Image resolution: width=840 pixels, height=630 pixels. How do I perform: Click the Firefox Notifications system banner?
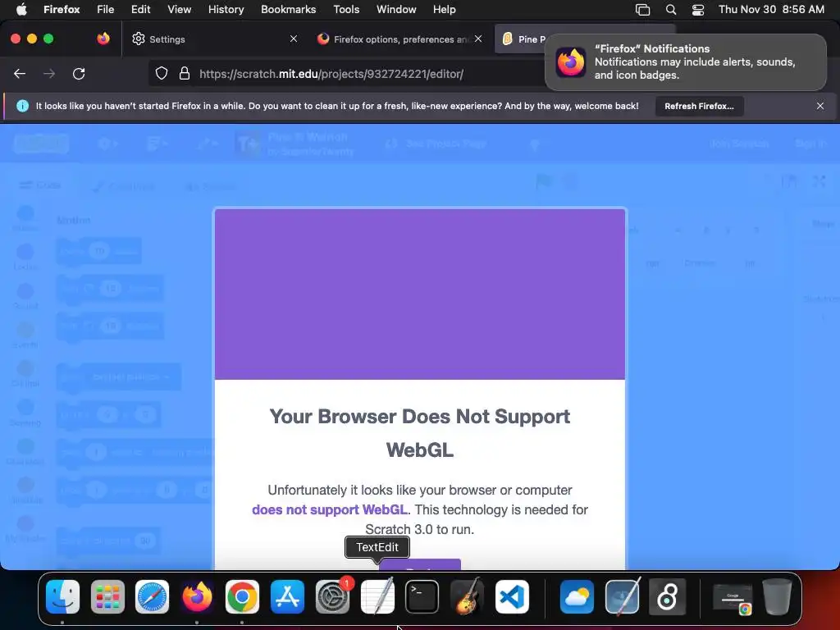pyautogui.click(x=686, y=62)
